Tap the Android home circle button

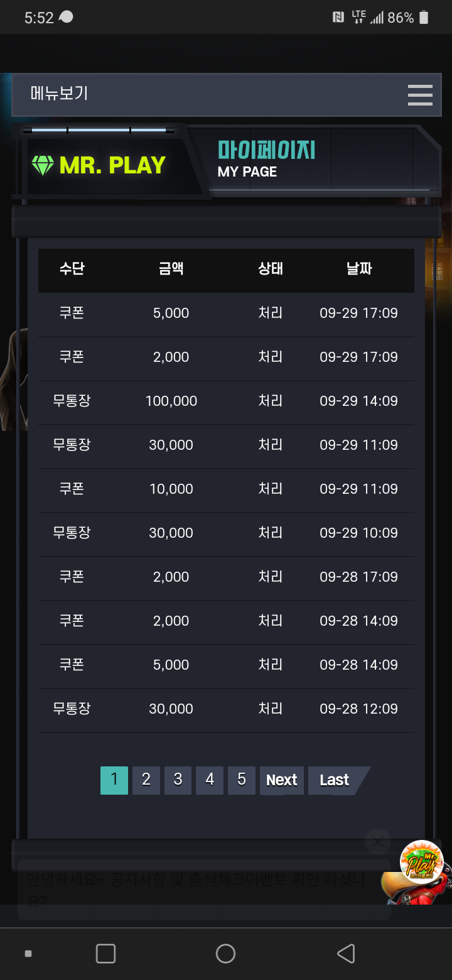click(225, 953)
